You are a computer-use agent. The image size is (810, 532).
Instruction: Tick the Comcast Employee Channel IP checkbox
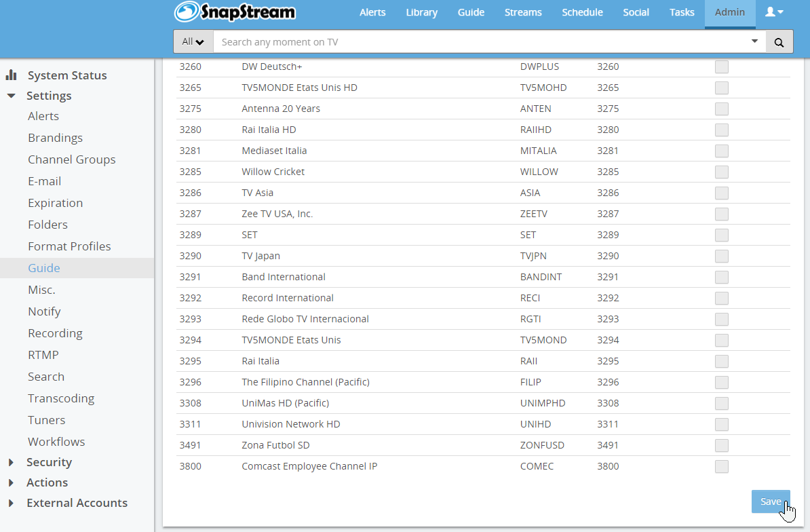722,466
